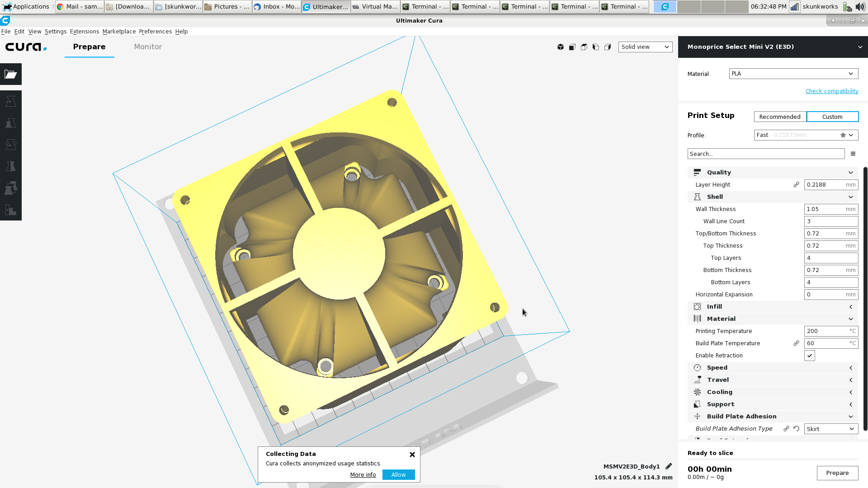Collapse the Material settings section

(x=773, y=319)
